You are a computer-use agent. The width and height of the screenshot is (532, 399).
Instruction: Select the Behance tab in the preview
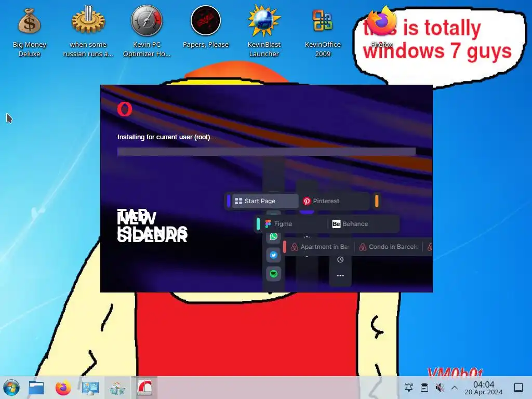coord(363,223)
